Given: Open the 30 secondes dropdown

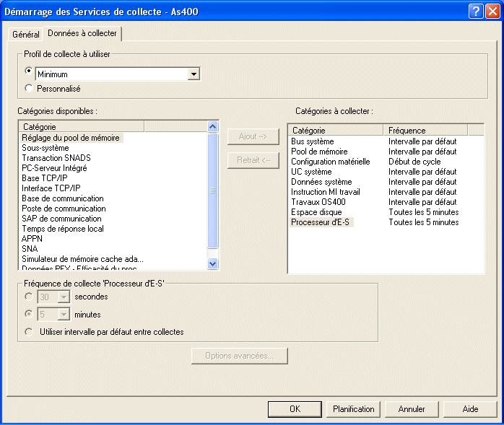Looking at the screenshot, I should tap(64, 297).
